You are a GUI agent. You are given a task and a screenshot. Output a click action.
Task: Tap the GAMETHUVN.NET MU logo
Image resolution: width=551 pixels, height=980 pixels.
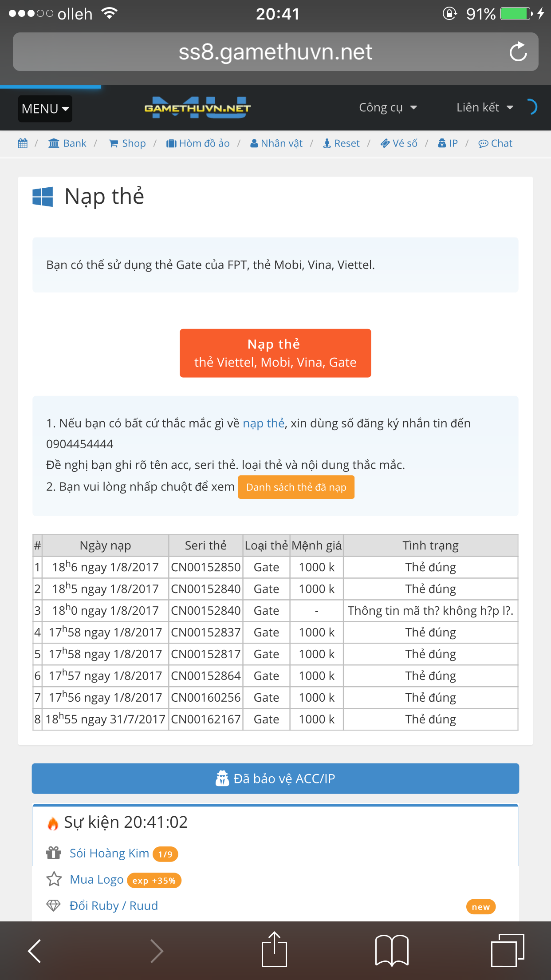tap(197, 108)
